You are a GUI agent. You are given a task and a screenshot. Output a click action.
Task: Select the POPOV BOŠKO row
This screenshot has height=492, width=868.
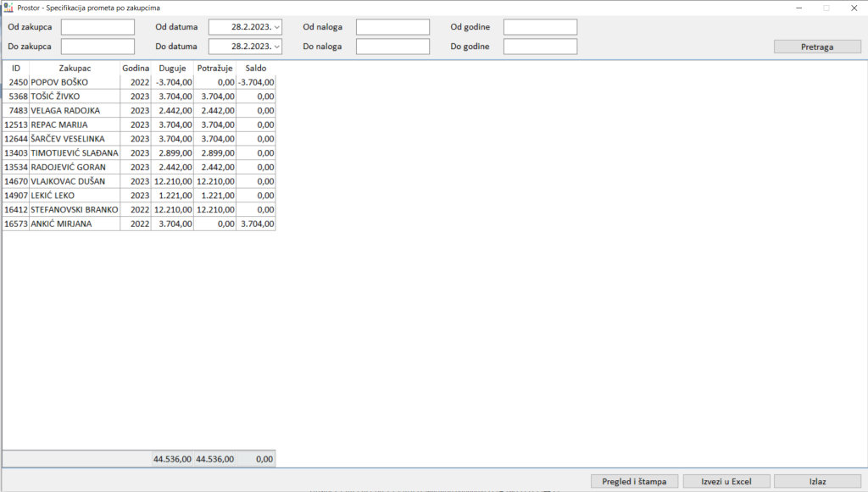tap(75, 82)
